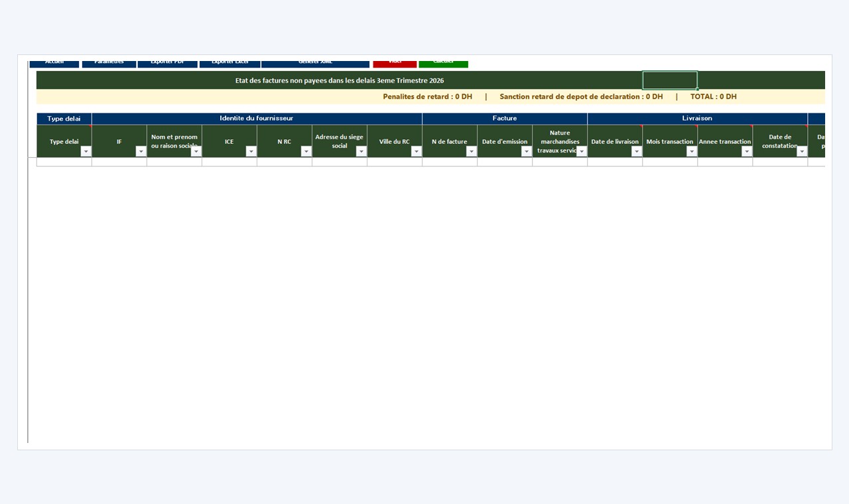849x504 pixels.
Task: Click empty data cell under N de facture
Action: point(450,162)
